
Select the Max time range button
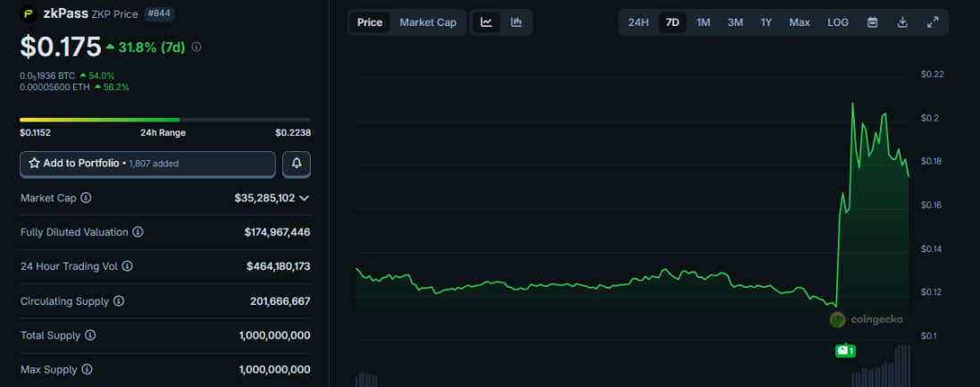coord(800,22)
